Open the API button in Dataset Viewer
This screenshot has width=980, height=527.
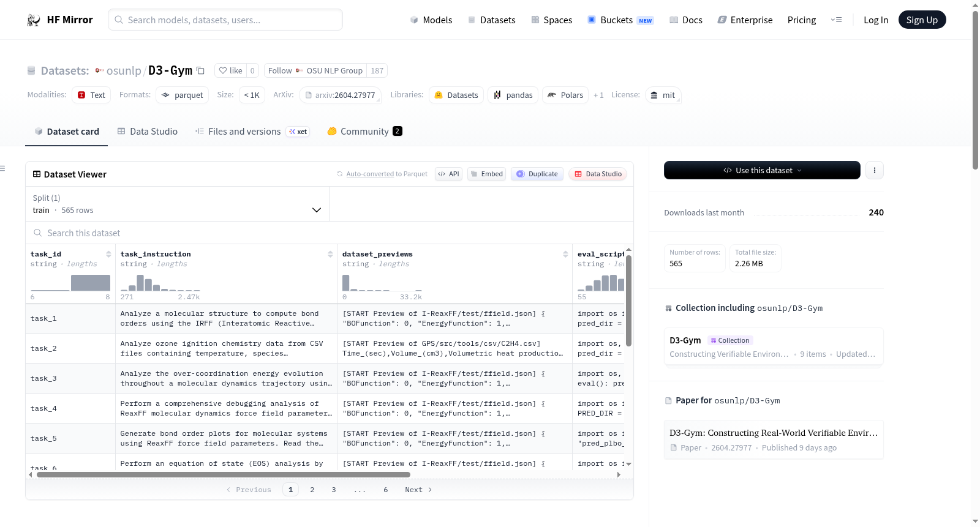pos(448,174)
